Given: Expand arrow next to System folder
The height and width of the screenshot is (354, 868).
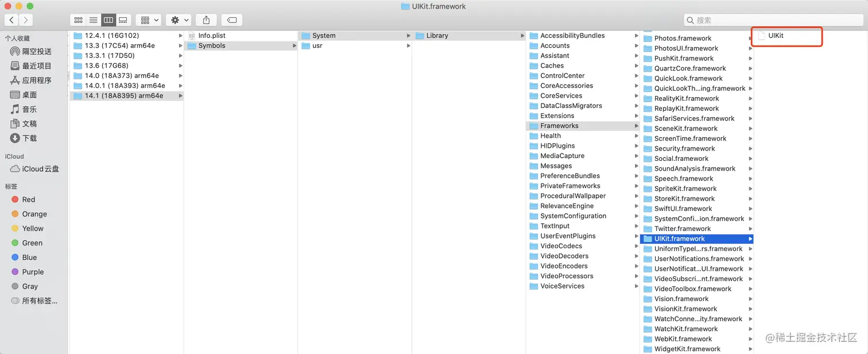Looking at the screenshot, I should click(408, 36).
